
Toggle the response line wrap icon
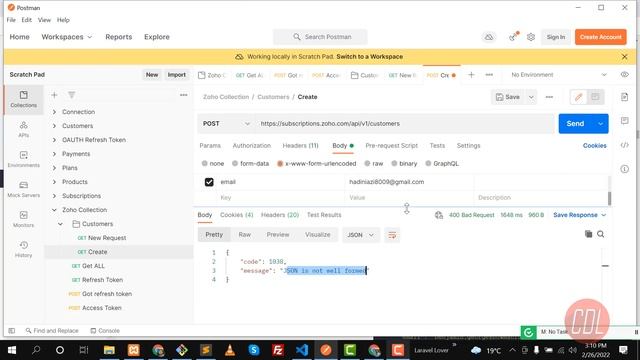[392, 235]
